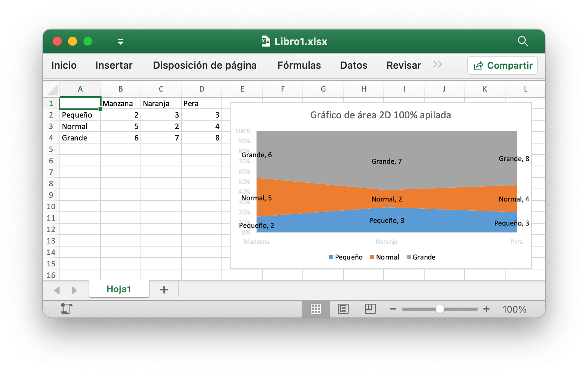Expand hidden ribbon tabs via the double-arrow
The image size is (588, 374).
tap(437, 65)
